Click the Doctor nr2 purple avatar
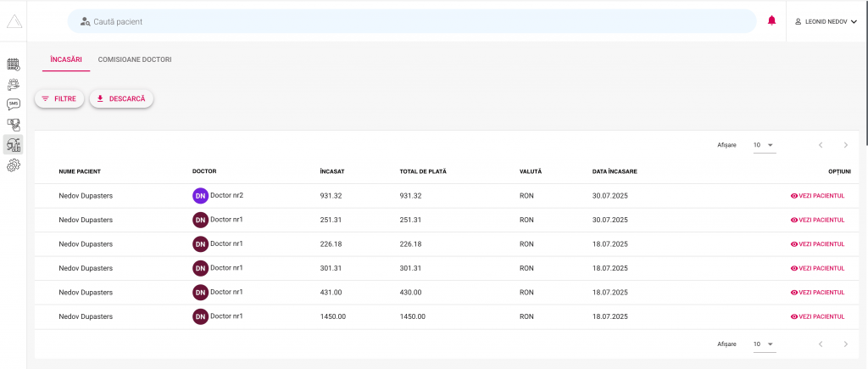Screen dimensions: 868x369 [x=200, y=196]
